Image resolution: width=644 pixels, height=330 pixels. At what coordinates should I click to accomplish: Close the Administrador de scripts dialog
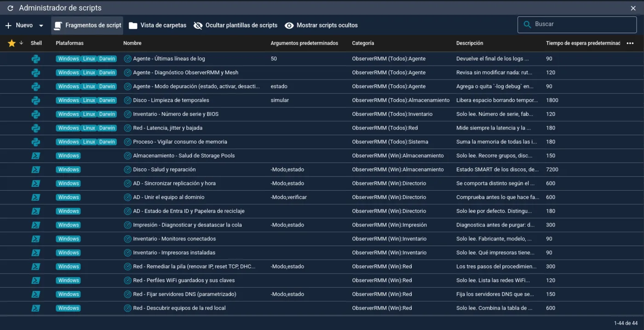tap(633, 8)
